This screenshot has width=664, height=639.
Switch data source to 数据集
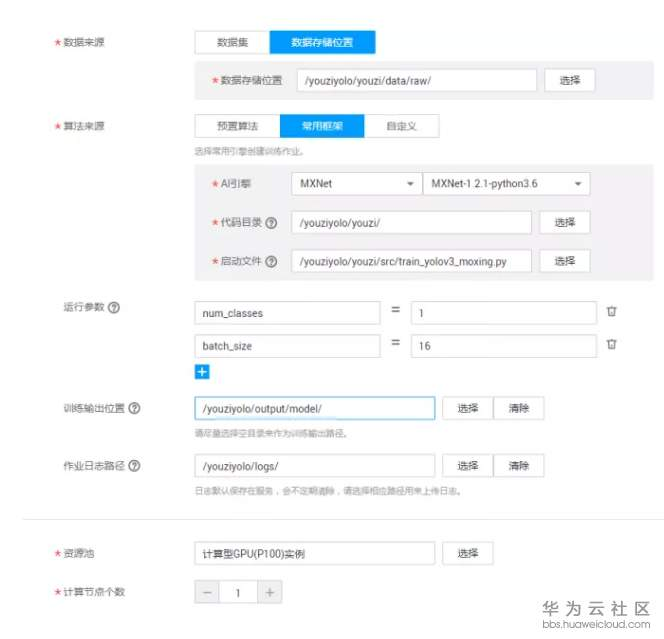(232, 42)
